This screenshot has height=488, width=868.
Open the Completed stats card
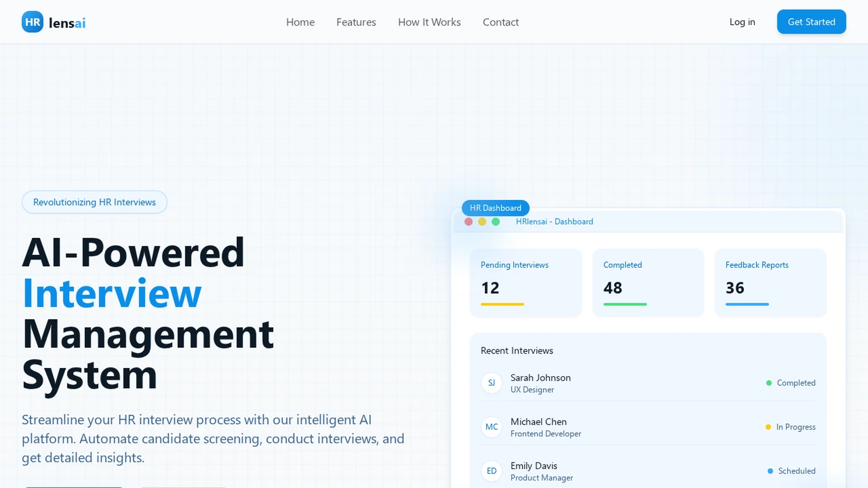pos(648,283)
